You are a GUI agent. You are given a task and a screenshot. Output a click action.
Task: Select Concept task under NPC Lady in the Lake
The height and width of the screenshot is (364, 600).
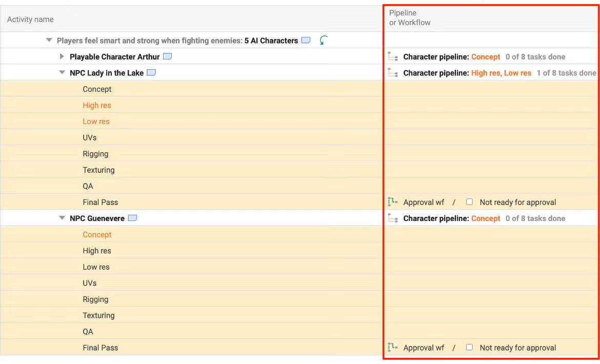[97, 89]
